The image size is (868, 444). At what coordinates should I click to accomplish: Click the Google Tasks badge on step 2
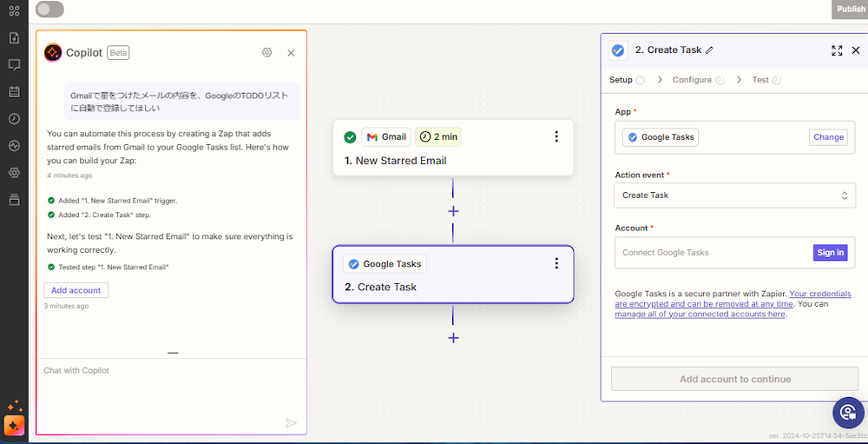coord(385,264)
